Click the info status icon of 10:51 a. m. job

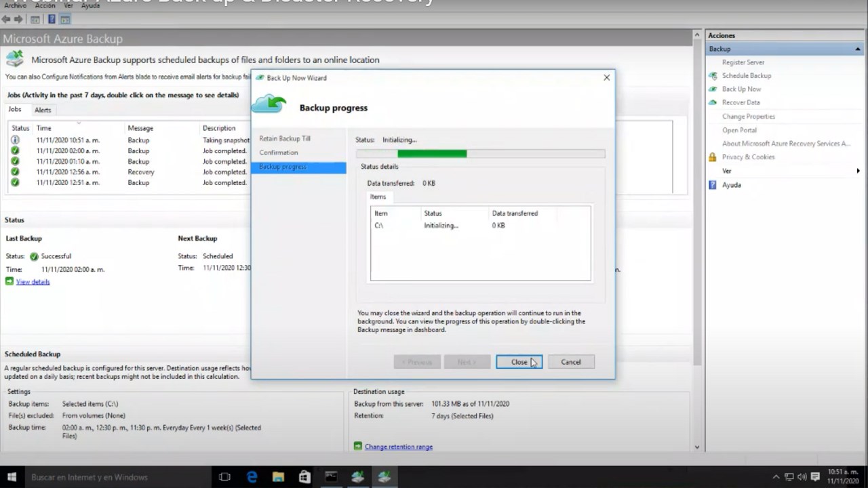[x=15, y=140]
